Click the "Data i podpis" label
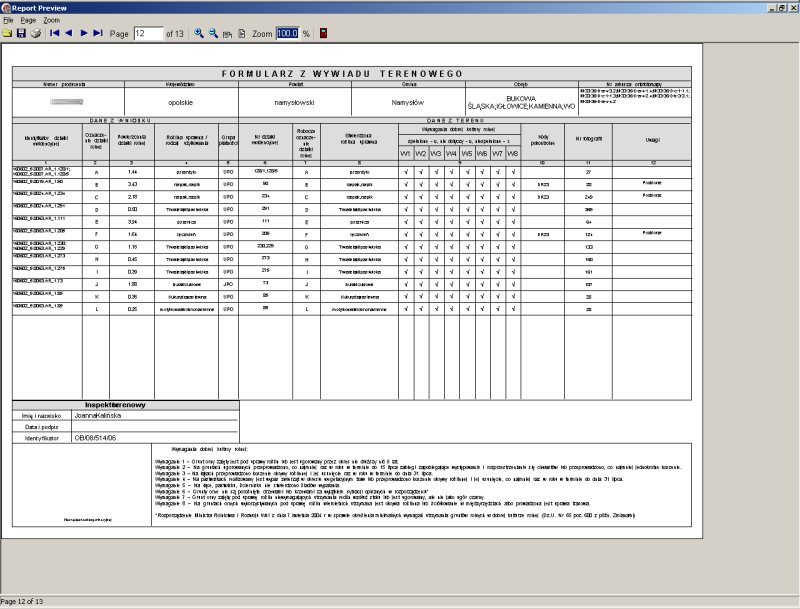Image resolution: width=800 pixels, height=609 pixels. coord(41,427)
